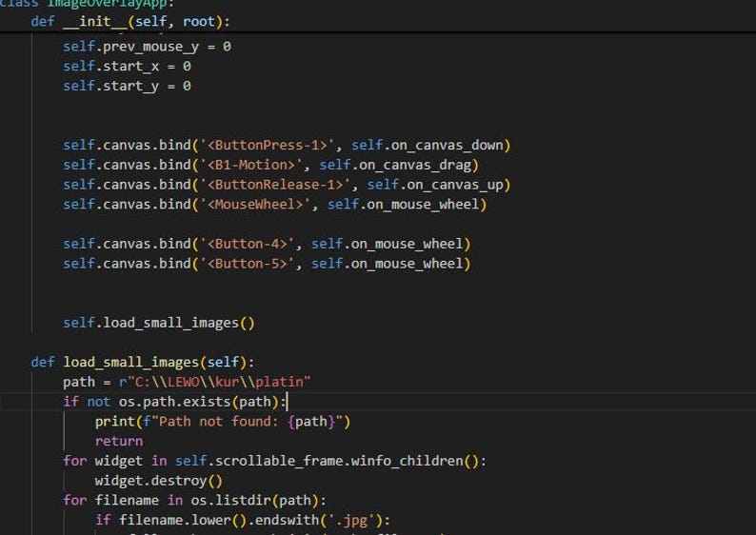Click the line 'self.start_y = 0'

pyautogui.click(x=127, y=86)
